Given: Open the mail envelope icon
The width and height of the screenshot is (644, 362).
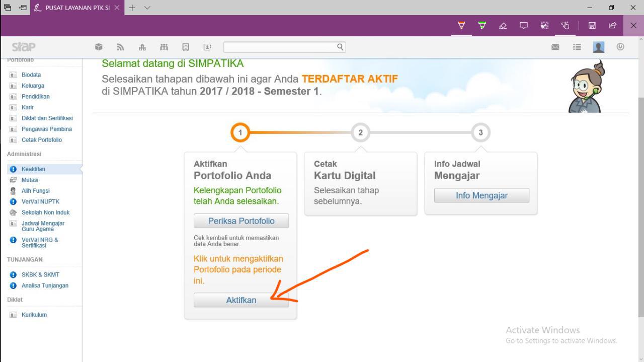Looking at the screenshot, I should (x=555, y=47).
